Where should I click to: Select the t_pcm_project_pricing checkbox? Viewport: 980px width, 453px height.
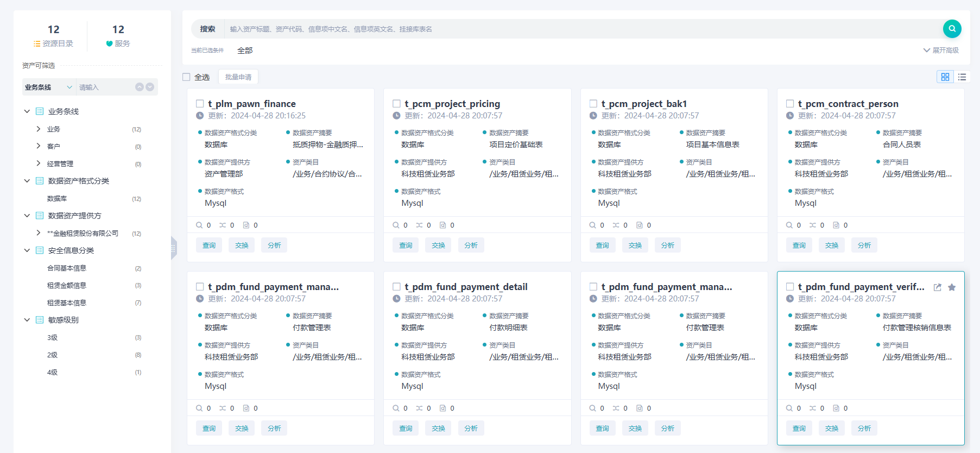396,104
